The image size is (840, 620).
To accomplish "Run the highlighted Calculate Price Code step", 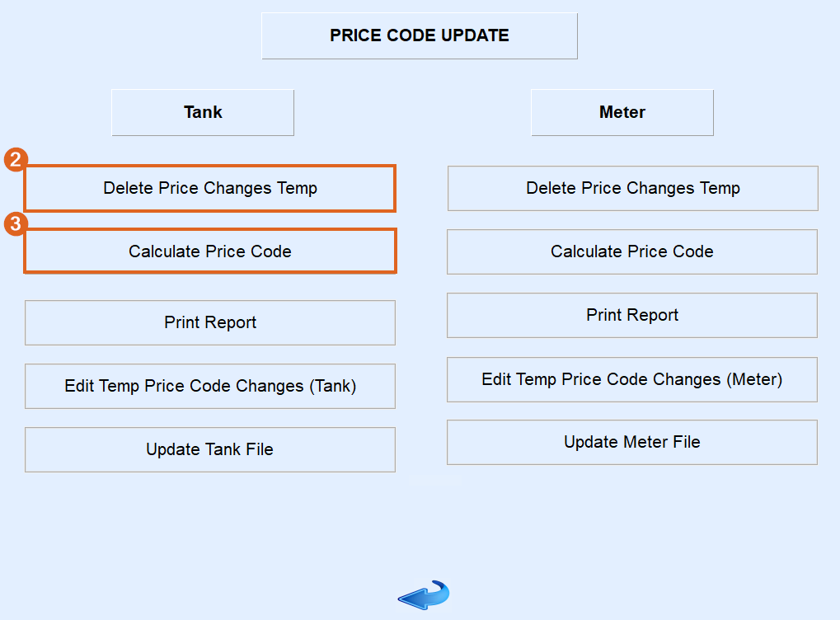I will click(210, 251).
